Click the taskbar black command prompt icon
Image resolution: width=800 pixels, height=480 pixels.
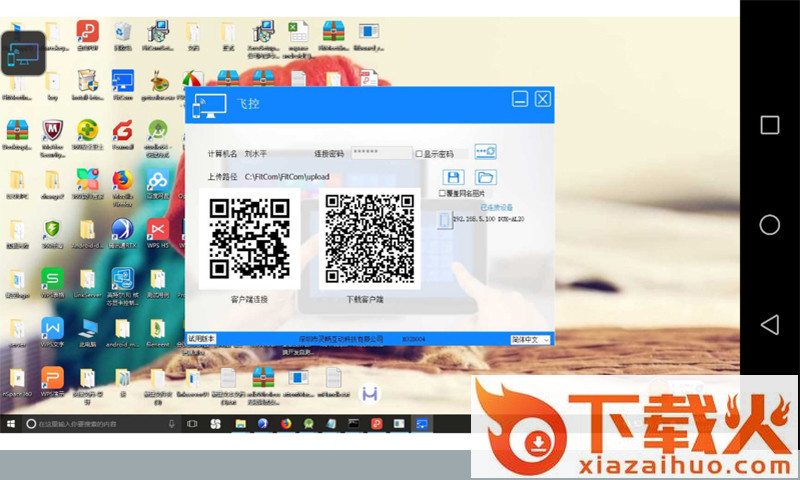coord(354,424)
